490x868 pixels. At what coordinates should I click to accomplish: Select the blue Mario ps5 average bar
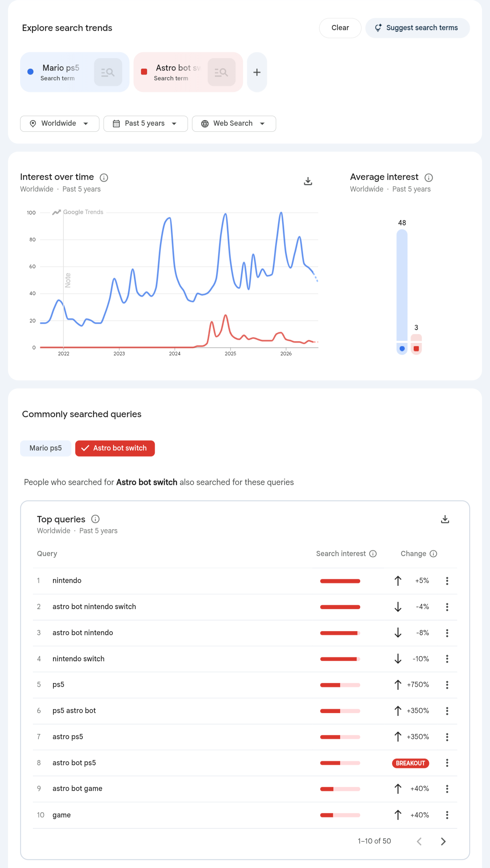click(402, 285)
